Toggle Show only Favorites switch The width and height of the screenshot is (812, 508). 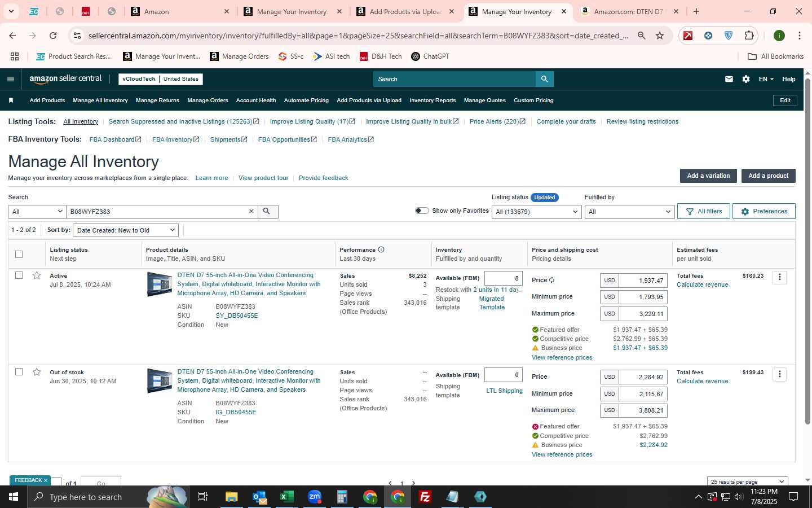coord(422,211)
